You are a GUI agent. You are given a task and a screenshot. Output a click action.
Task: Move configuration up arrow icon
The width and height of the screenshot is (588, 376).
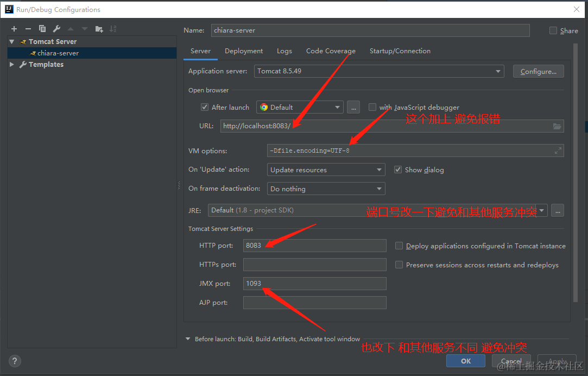(71, 29)
